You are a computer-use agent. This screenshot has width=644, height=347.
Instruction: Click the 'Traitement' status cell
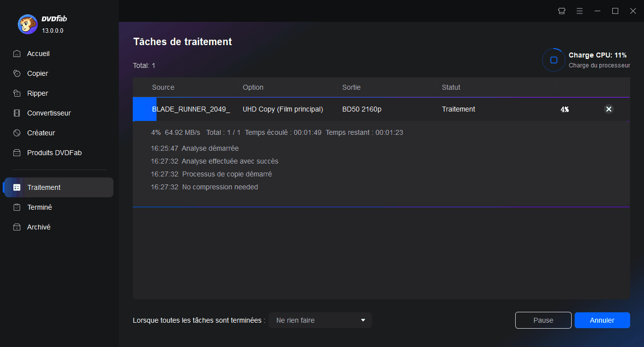click(x=459, y=109)
